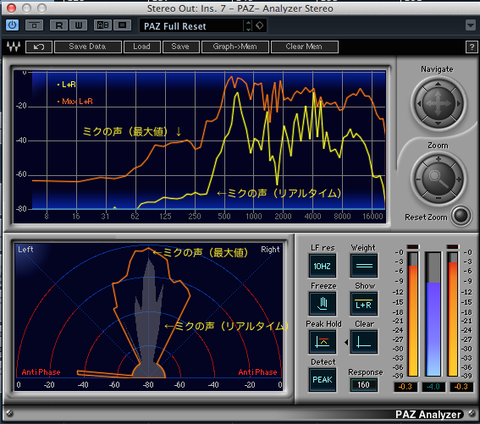Click the Waves logo icon
Image resolution: width=480 pixels, height=424 pixels.
tap(14, 47)
